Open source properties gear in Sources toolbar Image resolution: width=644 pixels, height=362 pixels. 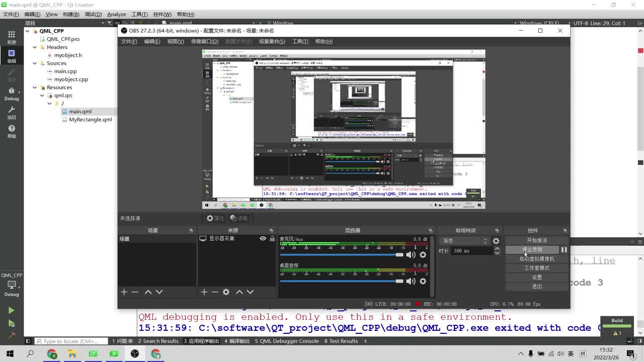pyautogui.click(x=226, y=292)
